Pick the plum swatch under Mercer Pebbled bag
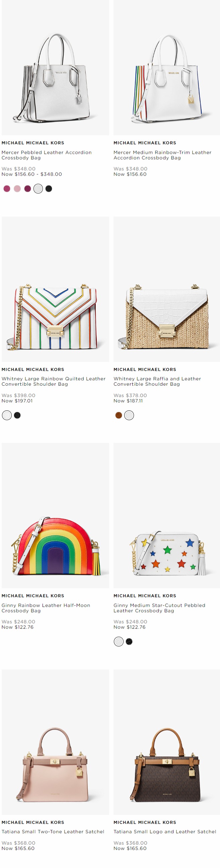The height and width of the screenshot is (868, 220). click(28, 189)
